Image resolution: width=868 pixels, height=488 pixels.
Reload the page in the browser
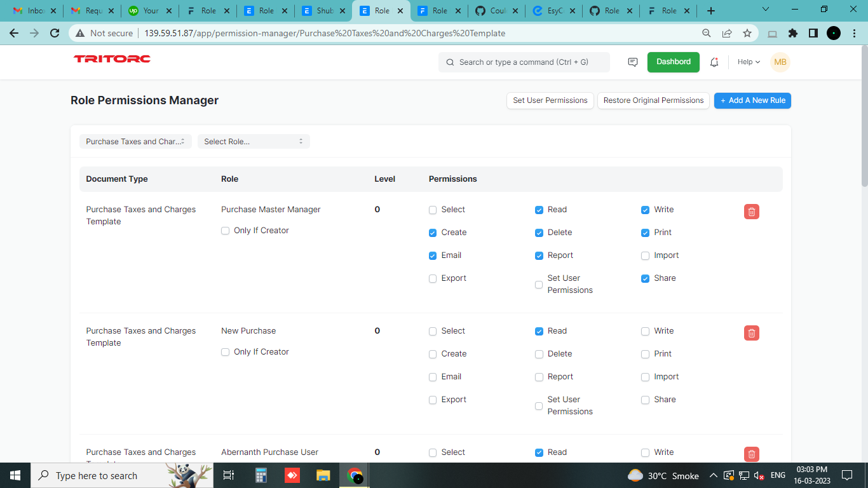54,32
